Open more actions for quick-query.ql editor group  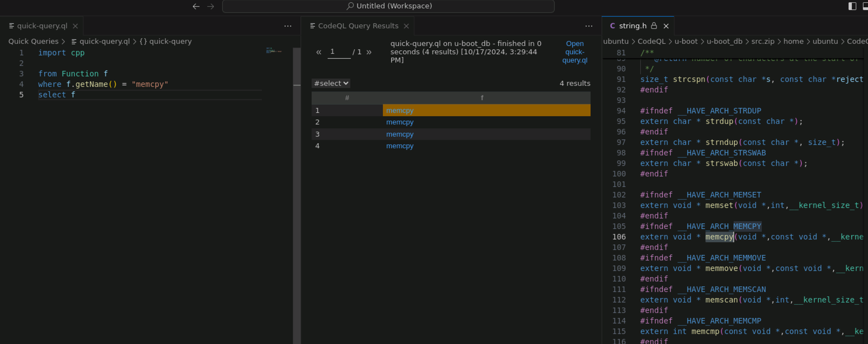288,26
